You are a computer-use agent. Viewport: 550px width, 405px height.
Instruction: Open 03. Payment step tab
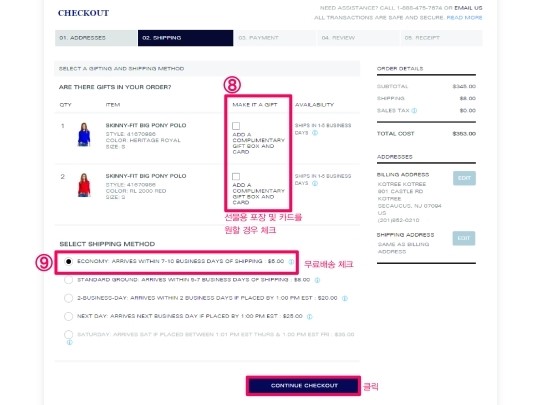pyautogui.click(x=275, y=38)
